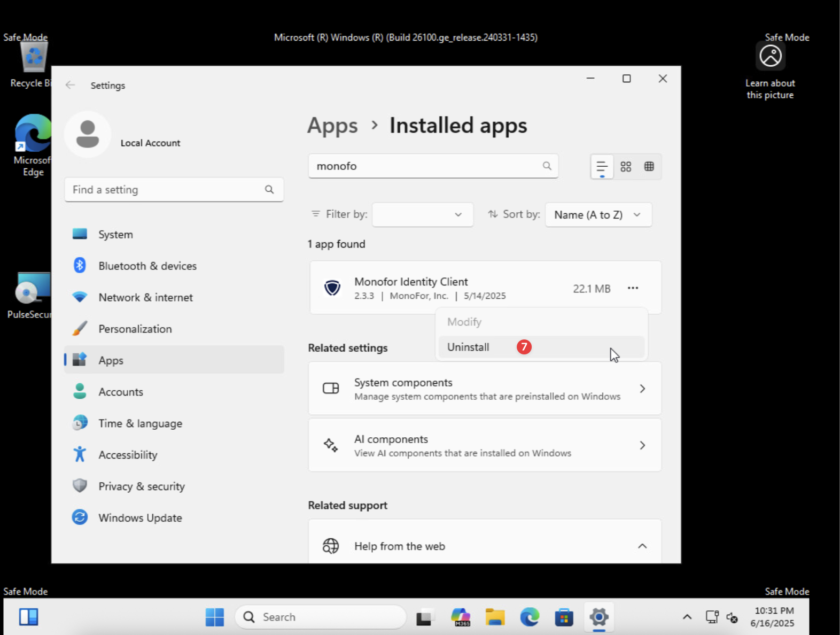Click the Find a setting search field
This screenshot has width=840, height=635.
coord(166,190)
